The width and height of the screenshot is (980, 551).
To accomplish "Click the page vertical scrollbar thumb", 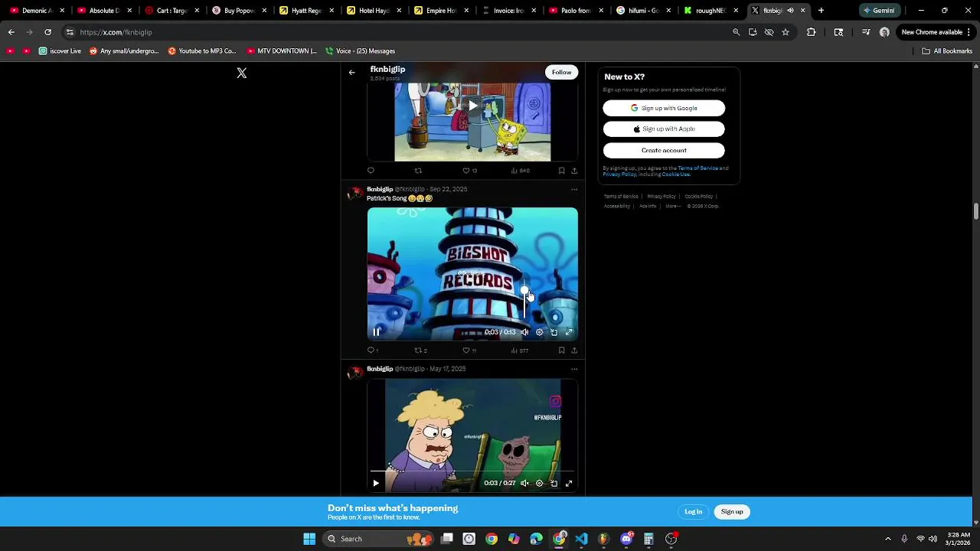I will pyautogui.click(x=976, y=211).
